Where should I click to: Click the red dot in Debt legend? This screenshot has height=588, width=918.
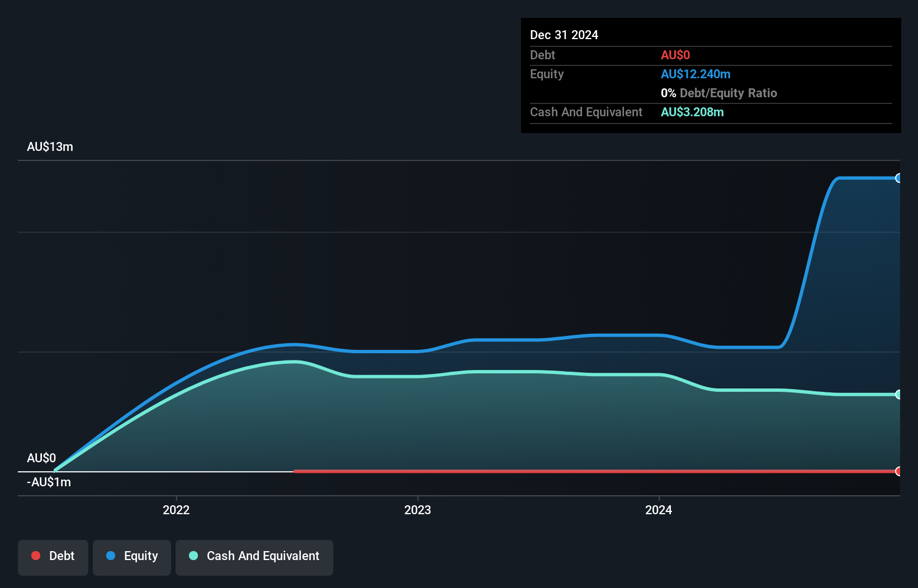click(x=36, y=556)
